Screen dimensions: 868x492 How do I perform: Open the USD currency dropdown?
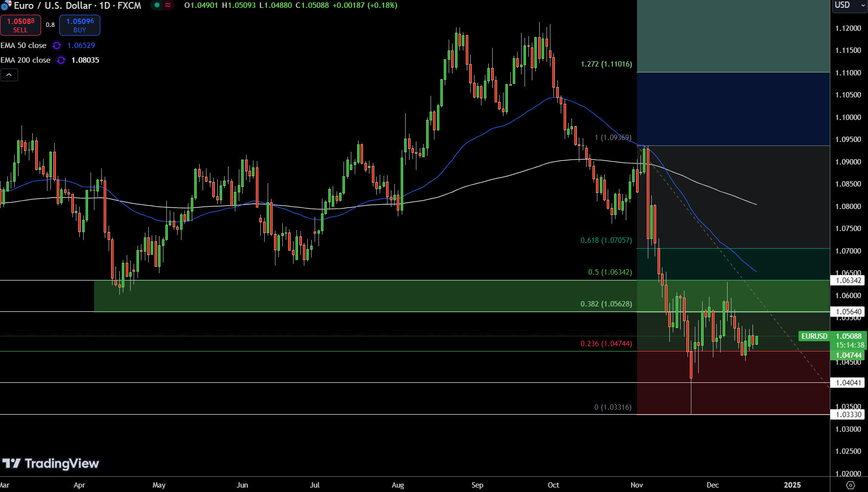[849, 5]
